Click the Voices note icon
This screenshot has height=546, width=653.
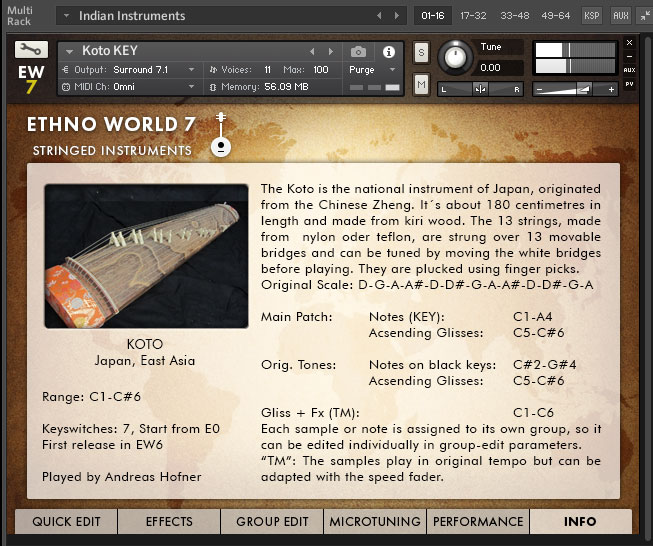pos(213,70)
